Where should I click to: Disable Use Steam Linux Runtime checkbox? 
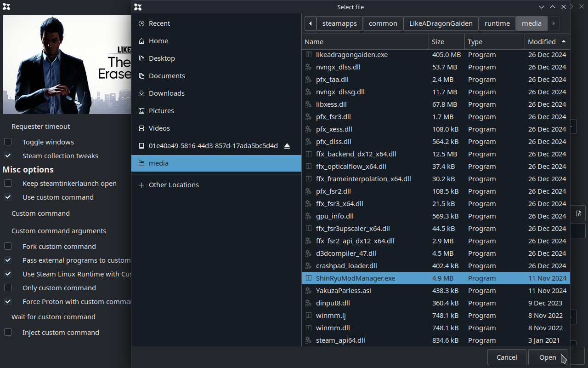pos(8,274)
